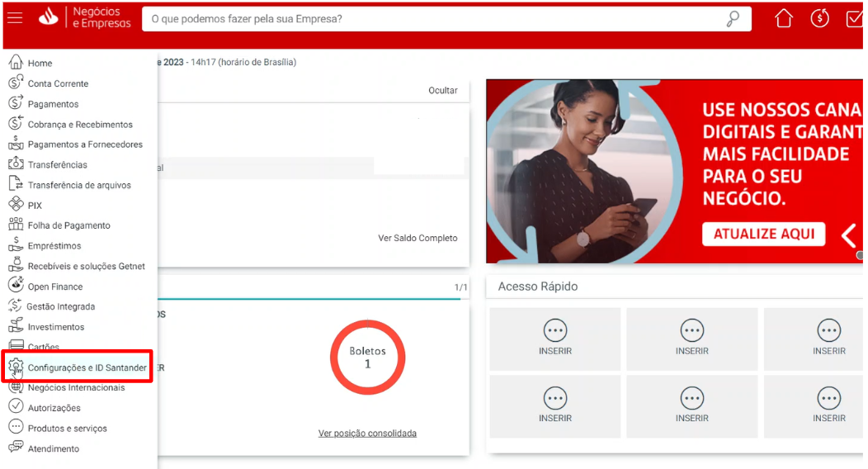The height and width of the screenshot is (469, 868).
Task: Select Open Finance in sidebar
Action: (x=55, y=287)
